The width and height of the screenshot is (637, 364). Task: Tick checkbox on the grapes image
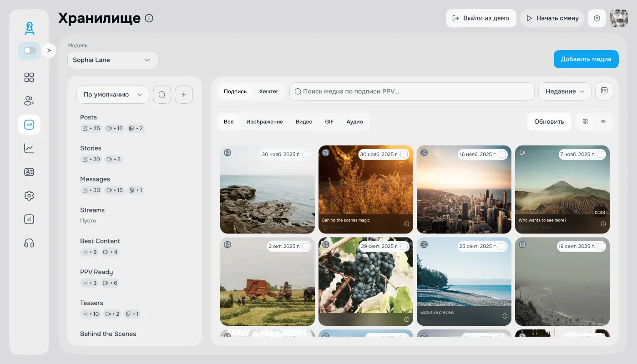coord(404,246)
